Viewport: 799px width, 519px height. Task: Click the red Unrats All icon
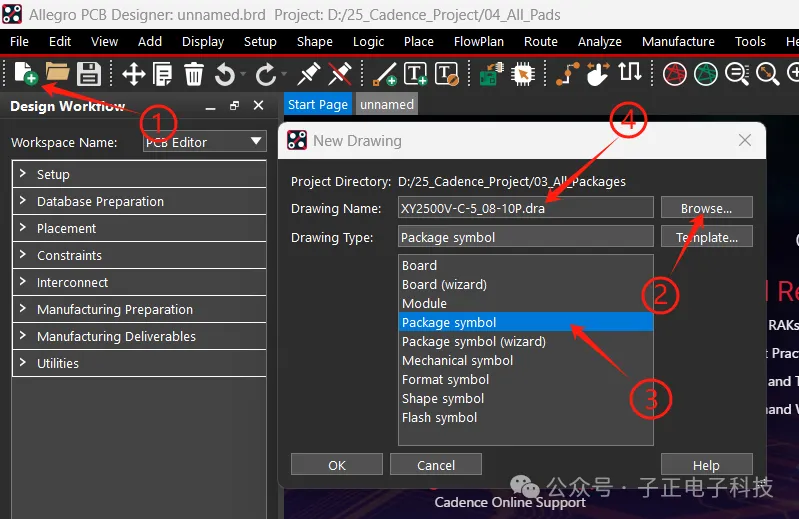pyautogui.click(x=675, y=74)
